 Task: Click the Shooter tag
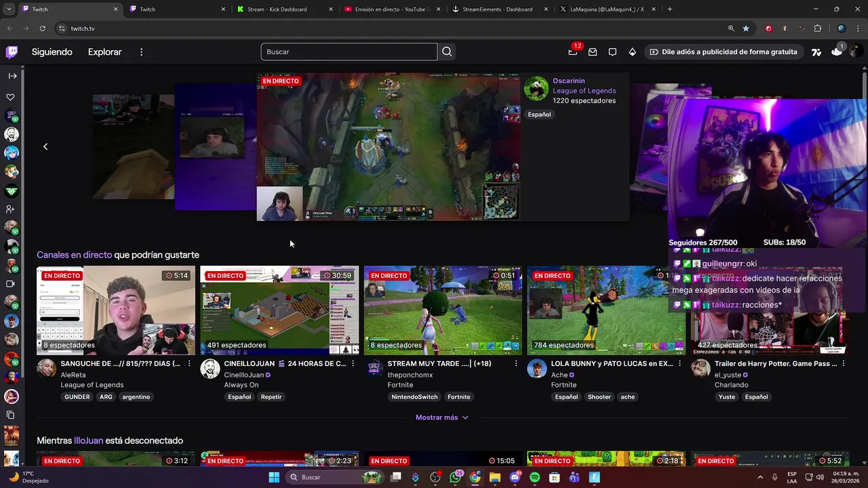pos(599,396)
